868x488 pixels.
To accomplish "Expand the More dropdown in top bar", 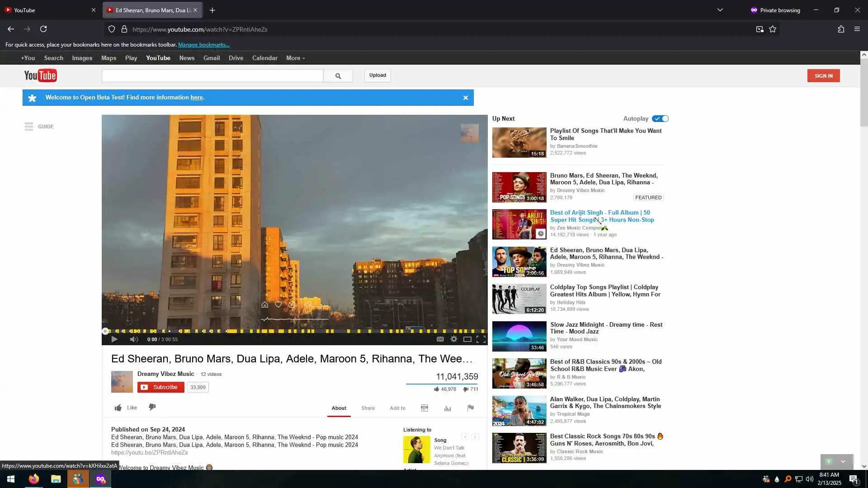I will (295, 58).
